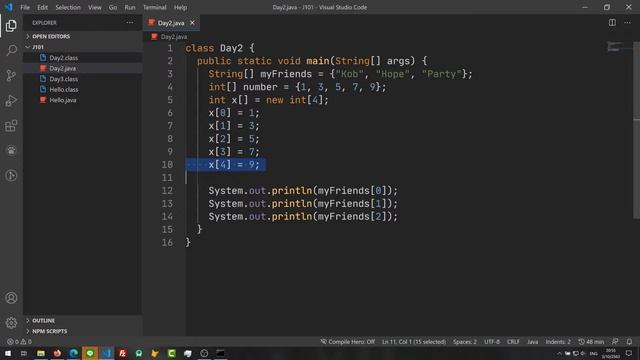This screenshot has height=360, width=640.
Task: Click Ln 11, Col 1 go-to-line indicator
Action: [414, 342]
